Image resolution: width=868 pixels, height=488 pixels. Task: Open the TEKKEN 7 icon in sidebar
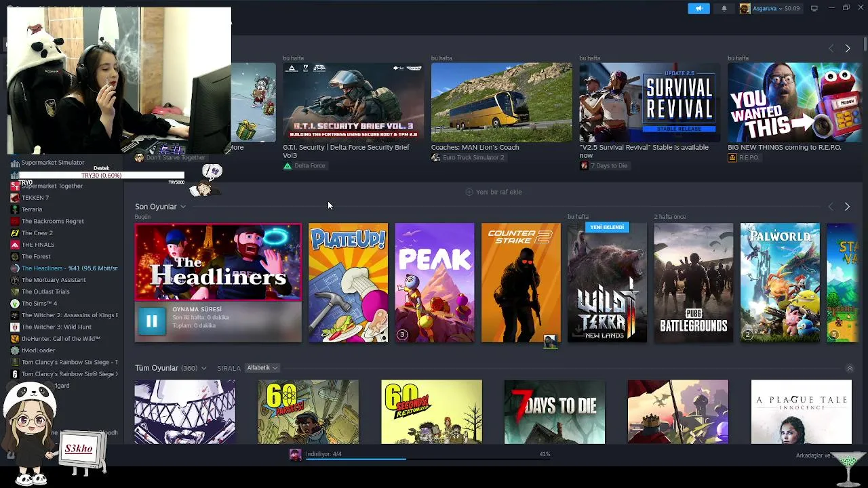tap(15, 198)
